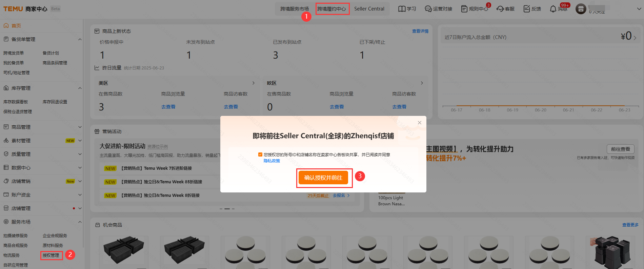The width and height of the screenshot is (644, 269).
Task: Close the Seller Central authorization dialog
Action: pyautogui.click(x=420, y=123)
